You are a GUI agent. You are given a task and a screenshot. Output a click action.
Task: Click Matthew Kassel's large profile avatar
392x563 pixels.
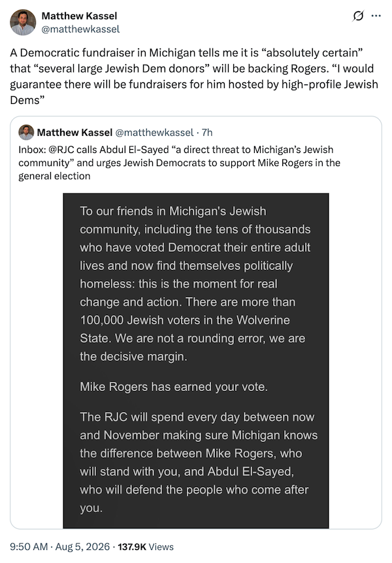[x=23, y=22]
